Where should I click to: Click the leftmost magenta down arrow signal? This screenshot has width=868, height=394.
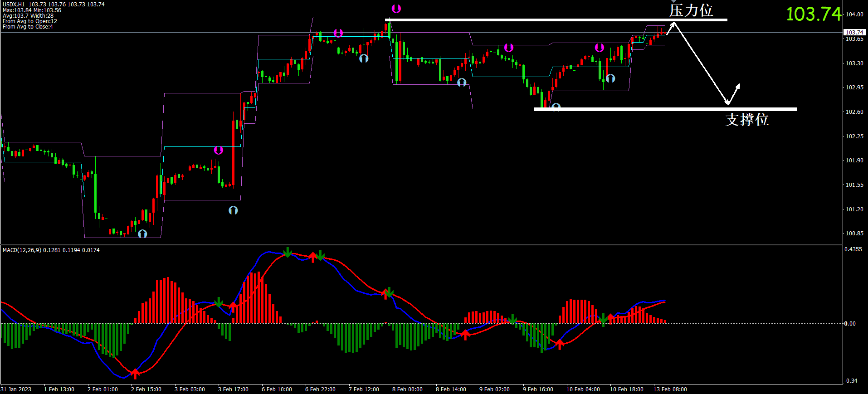(x=219, y=150)
